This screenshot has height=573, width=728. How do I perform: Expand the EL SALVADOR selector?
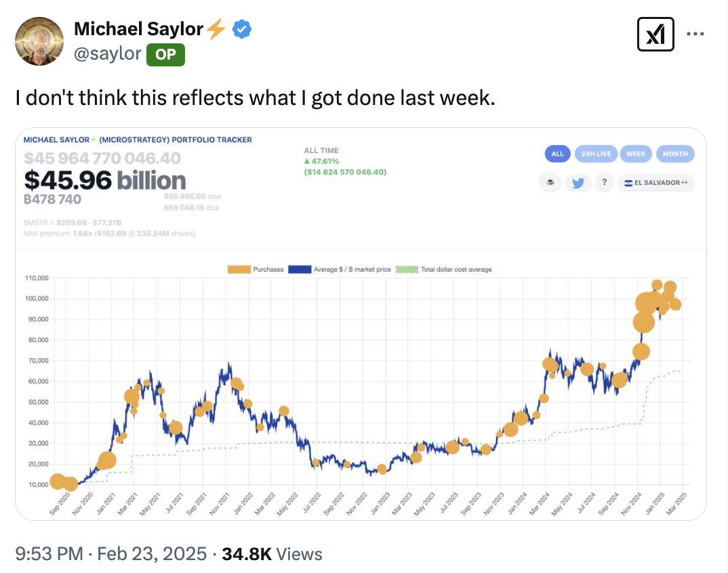pos(655,183)
